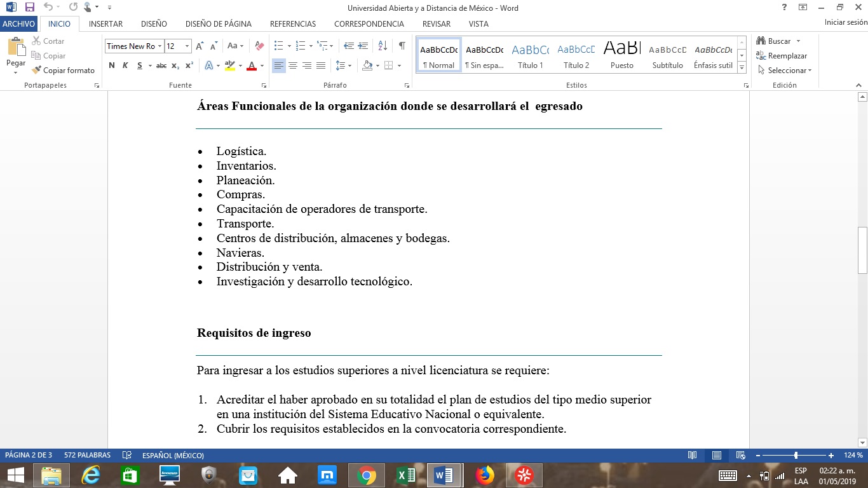
Task: Click the clear formatting eraser icon
Action: point(259,46)
